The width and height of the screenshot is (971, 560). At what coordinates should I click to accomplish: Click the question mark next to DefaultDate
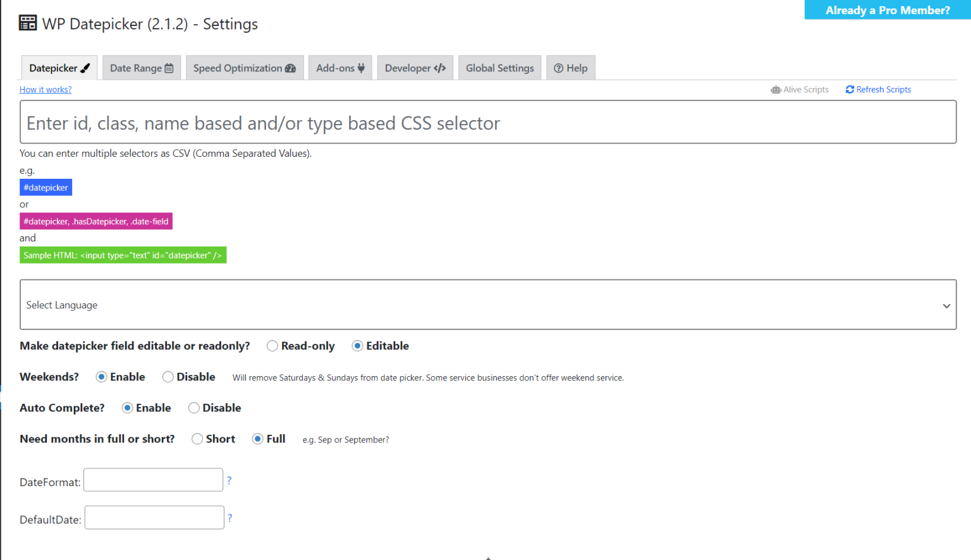(x=230, y=518)
